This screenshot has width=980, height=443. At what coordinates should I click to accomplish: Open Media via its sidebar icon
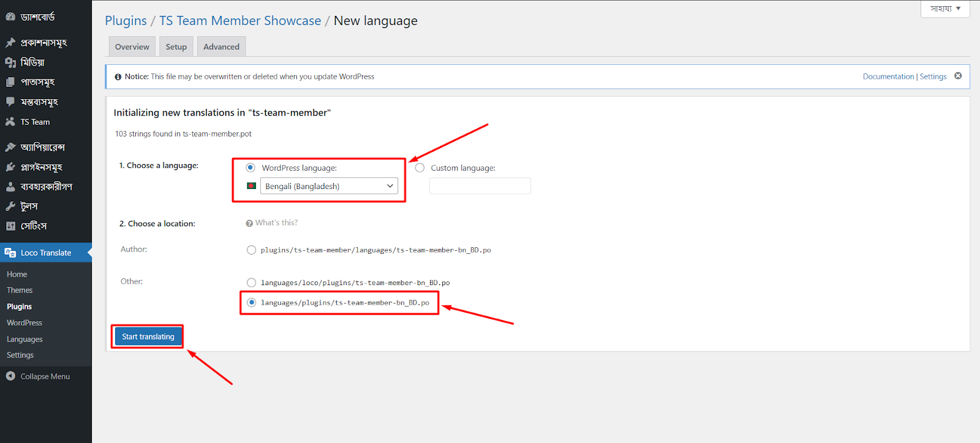[x=10, y=62]
